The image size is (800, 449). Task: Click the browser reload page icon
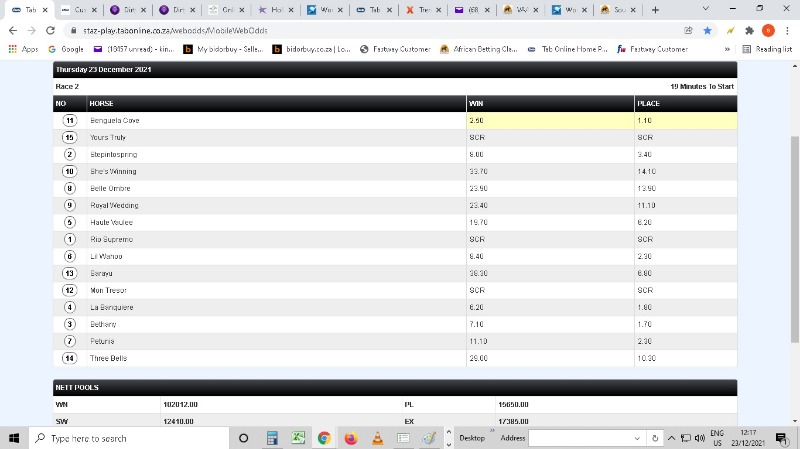46,30
